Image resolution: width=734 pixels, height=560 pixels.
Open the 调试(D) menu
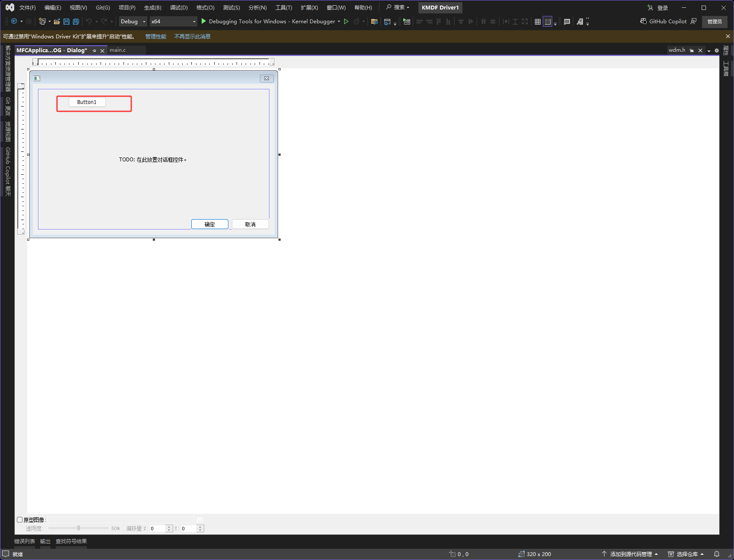click(x=179, y=7)
